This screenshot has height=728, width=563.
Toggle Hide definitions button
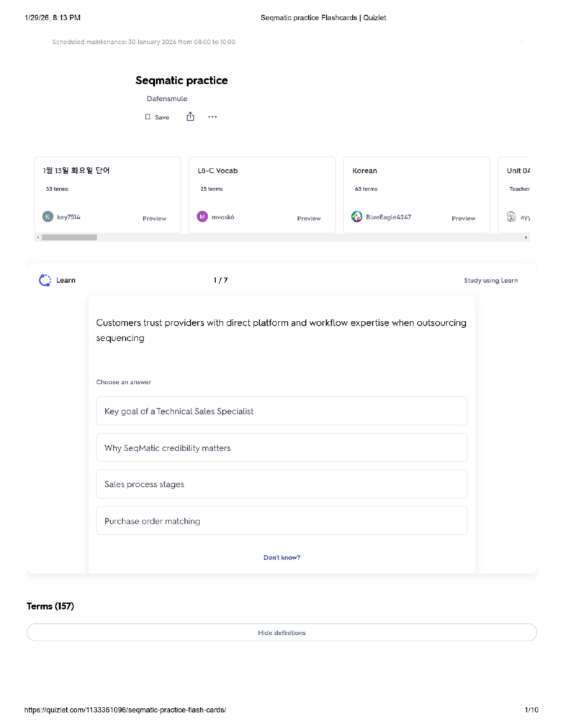click(x=281, y=633)
